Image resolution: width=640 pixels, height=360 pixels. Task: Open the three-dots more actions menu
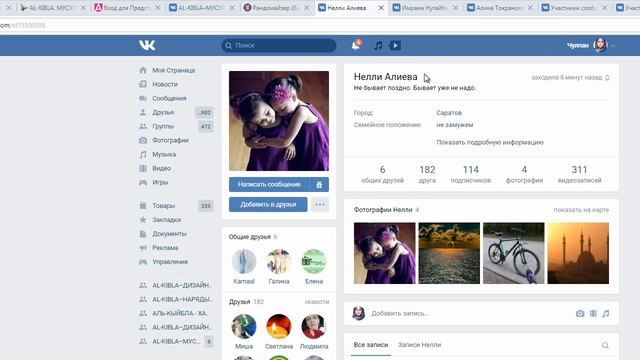pyautogui.click(x=320, y=204)
